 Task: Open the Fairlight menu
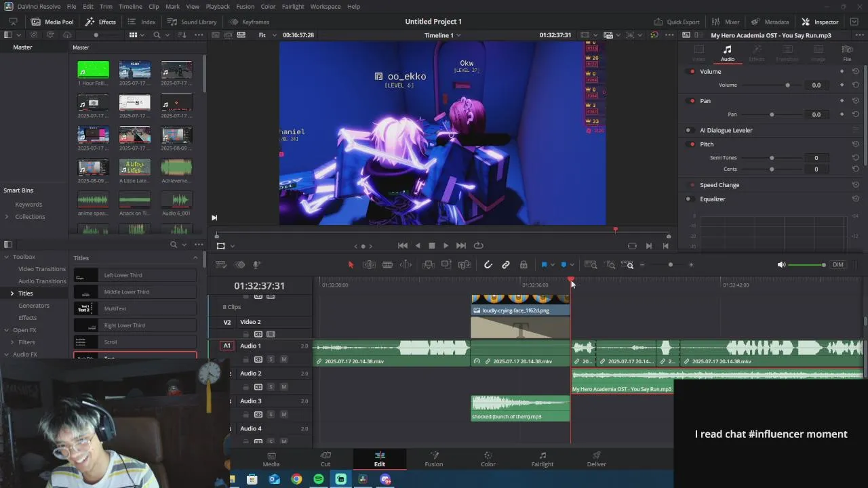coord(293,6)
